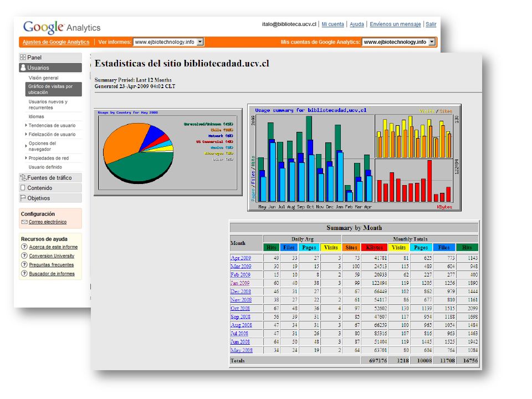Open the Idiomas report
Image resolution: width=532 pixels, height=399 pixels.
pyautogui.click(x=37, y=116)
